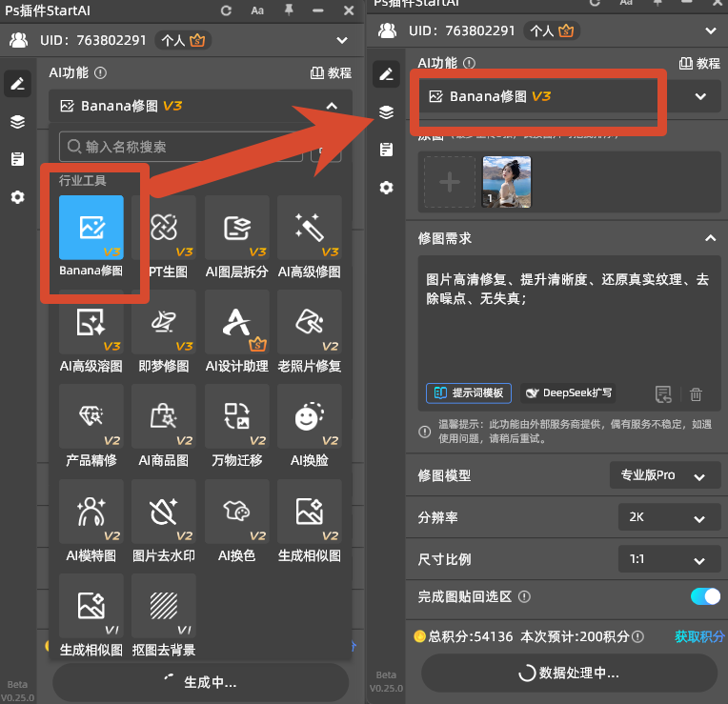
Task: Click the DeepSeek扩写 button
Action: click(568, 393)
